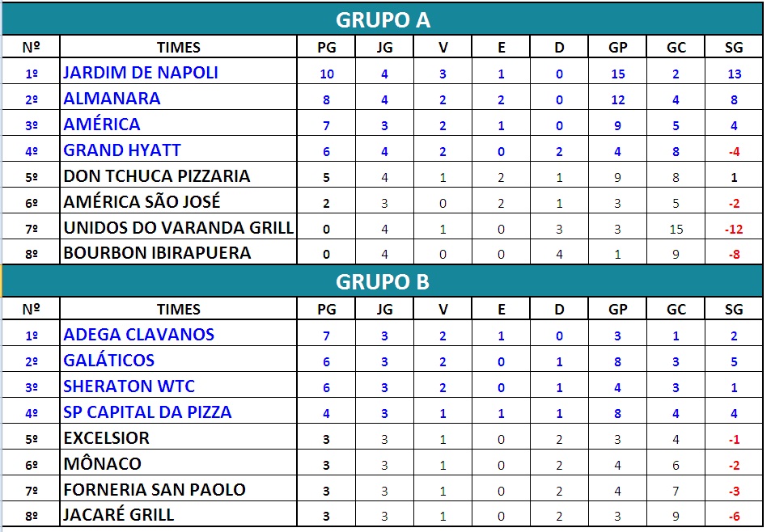Select the AMÉRICA SÃO JOSÉ team cell
The image size is (771, 532).
point(179,201)
